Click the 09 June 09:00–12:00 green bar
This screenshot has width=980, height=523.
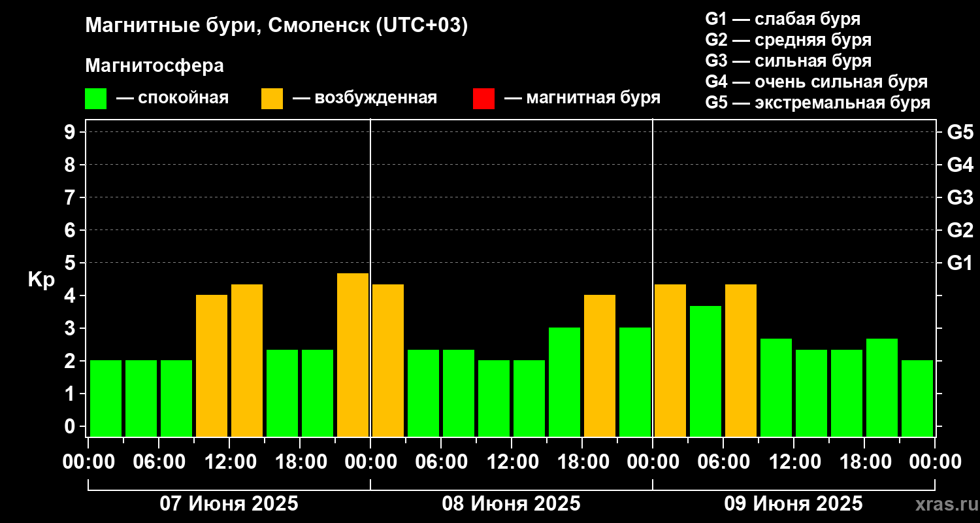pyautogui.click(x=776, y=388)
